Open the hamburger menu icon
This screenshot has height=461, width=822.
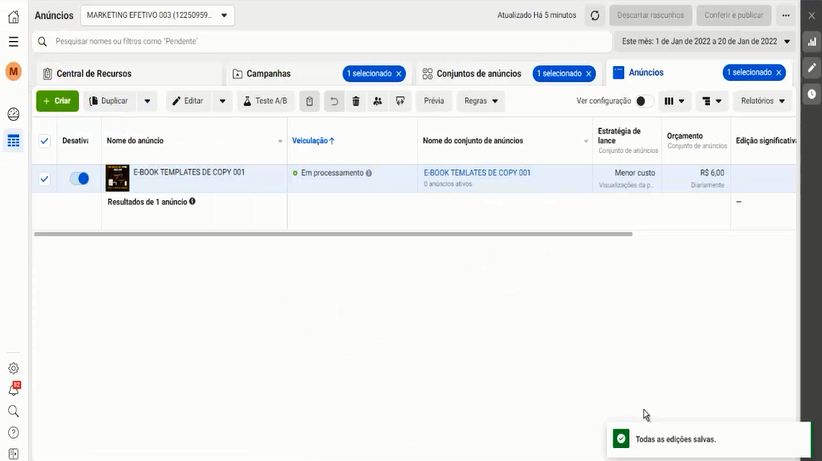point(13,42)
